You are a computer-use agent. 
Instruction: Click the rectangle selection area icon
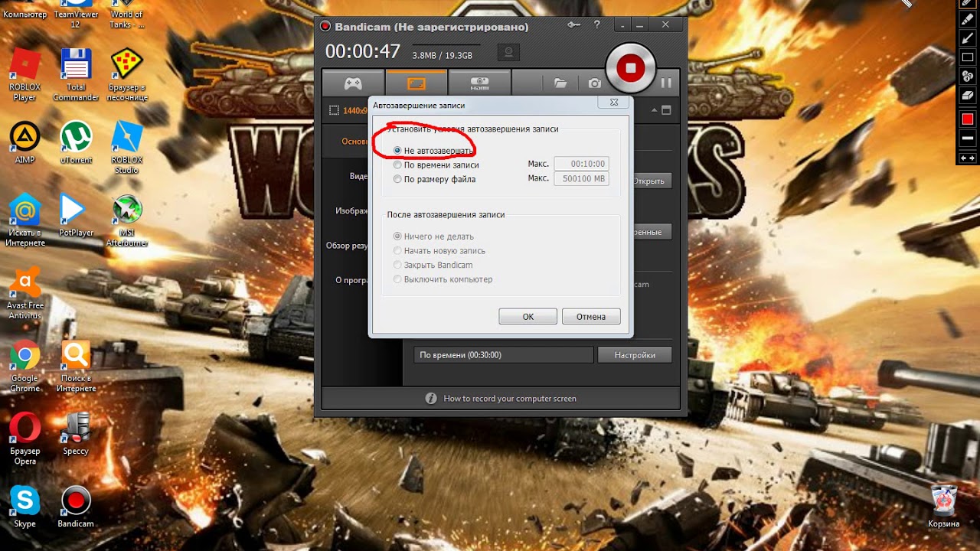(334, 110)
